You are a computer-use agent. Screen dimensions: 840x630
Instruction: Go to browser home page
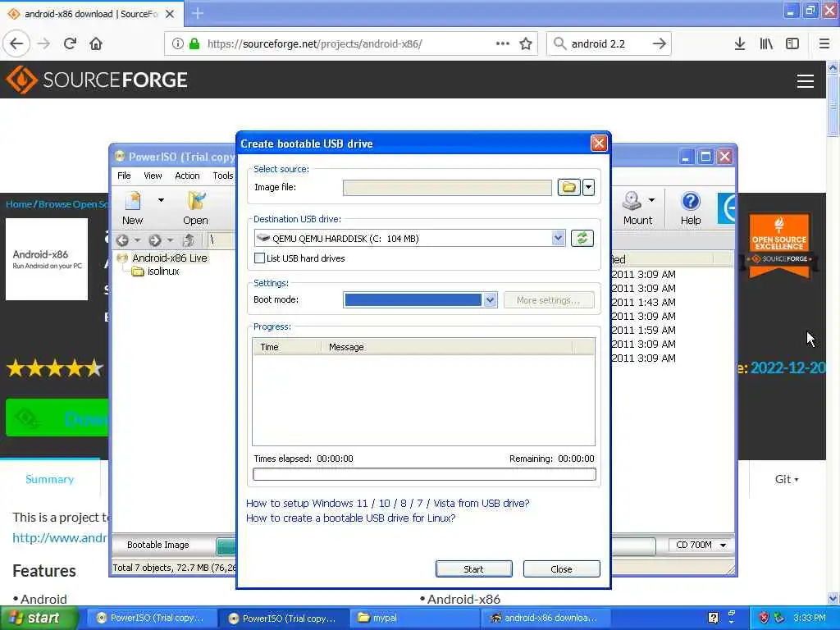tap(96, 43)
